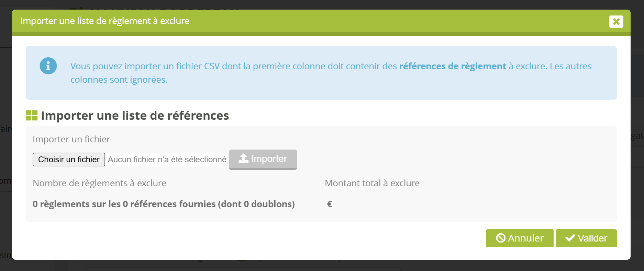This screenshot has width=644, height=271.
Task: Click the 'Aucun fichier n'a été sélectionné' text
Action: click(x=167, y=160)
